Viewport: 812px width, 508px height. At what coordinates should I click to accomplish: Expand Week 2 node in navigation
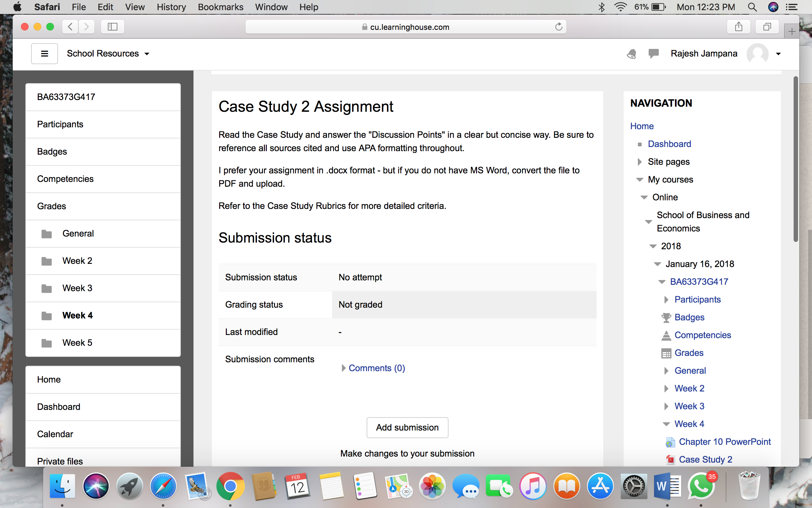[666, 389]
